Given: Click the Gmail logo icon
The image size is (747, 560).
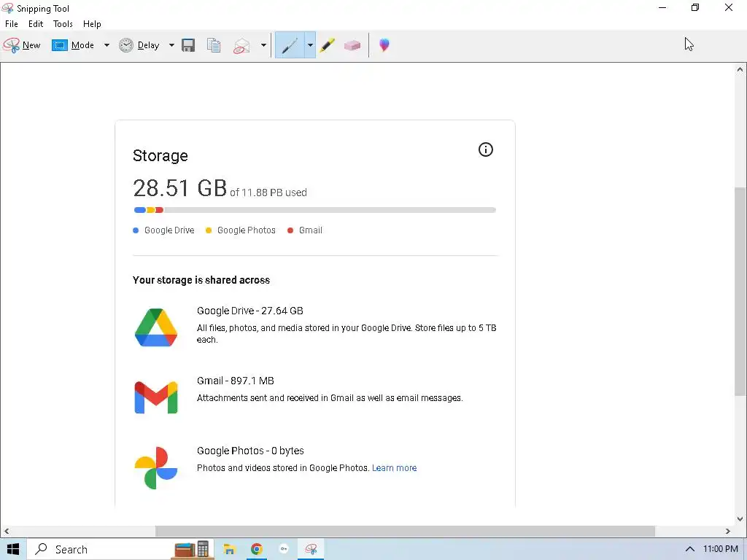Looking at the screenshot, I should pyautogui.click(x=156, y=397).
